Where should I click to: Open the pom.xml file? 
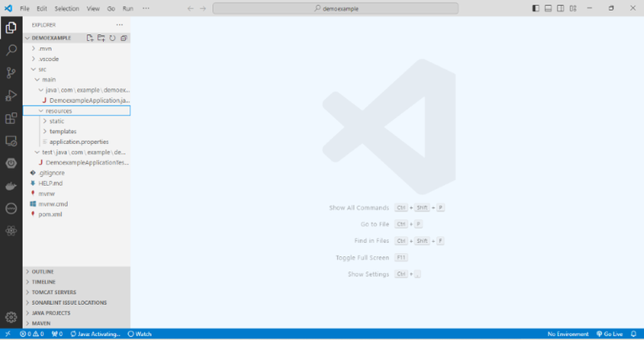[77, 214]
